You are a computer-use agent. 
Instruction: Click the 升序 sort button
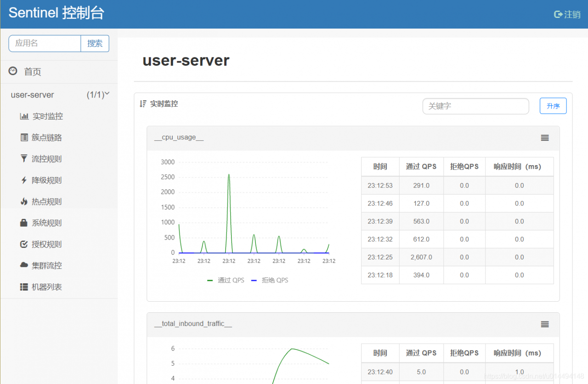[x=553, y=106]
